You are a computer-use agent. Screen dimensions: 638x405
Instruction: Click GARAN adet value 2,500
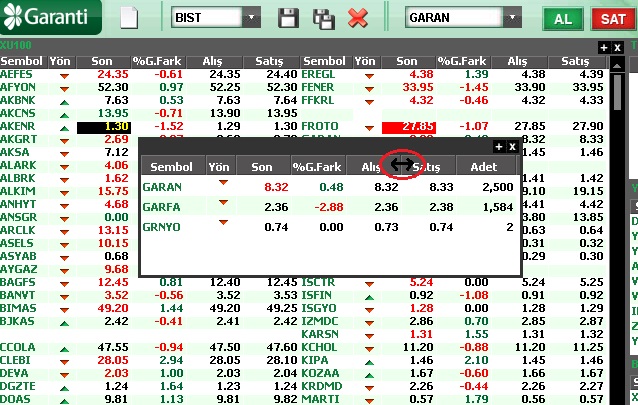coord(498,187)
